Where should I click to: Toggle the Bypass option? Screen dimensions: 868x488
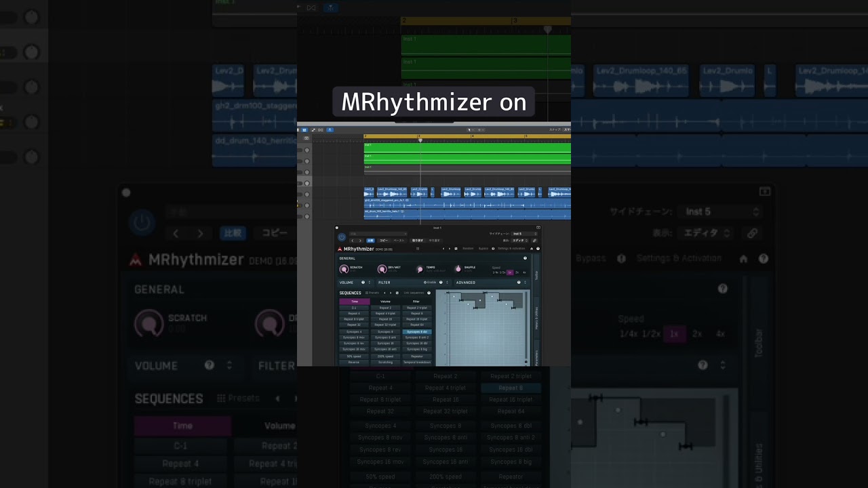click(x=484, y=249)
